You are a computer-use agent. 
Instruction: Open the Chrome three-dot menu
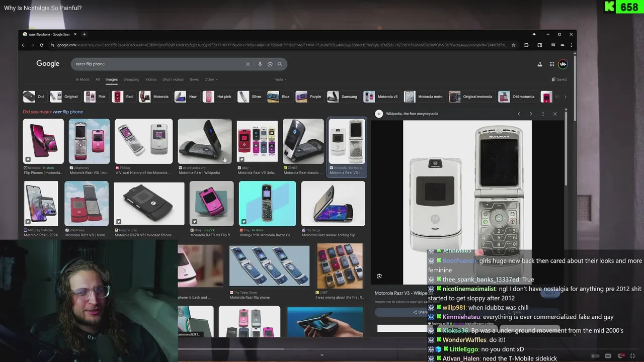pyautogui.click(x=571, y=45)
